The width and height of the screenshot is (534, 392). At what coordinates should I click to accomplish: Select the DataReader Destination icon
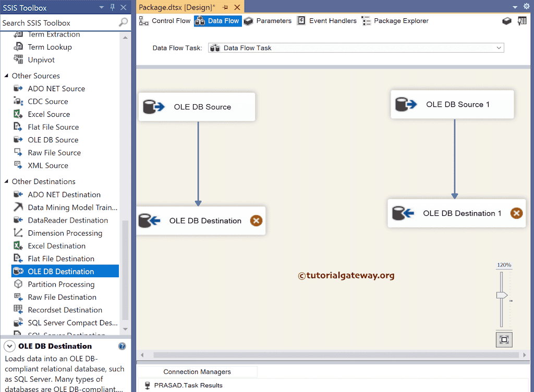(x=18, y=220)
